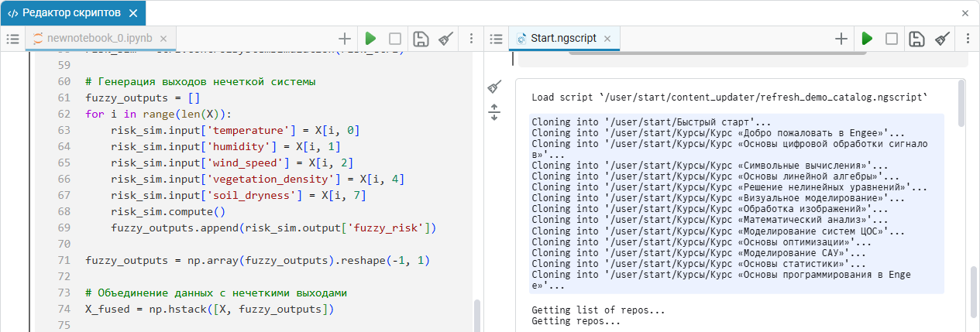Collapse cell output using vertical arrows icon
Screen dimensions: 980x332
pos(495,113)
